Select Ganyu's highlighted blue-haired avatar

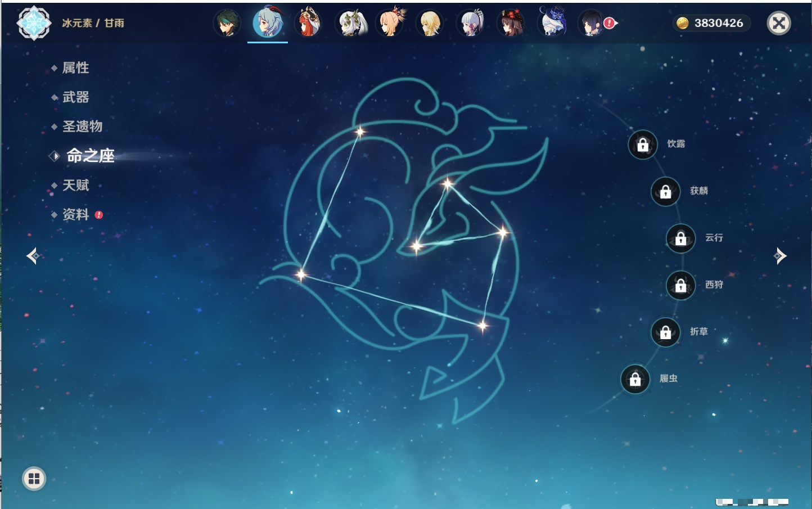point(268,22)
